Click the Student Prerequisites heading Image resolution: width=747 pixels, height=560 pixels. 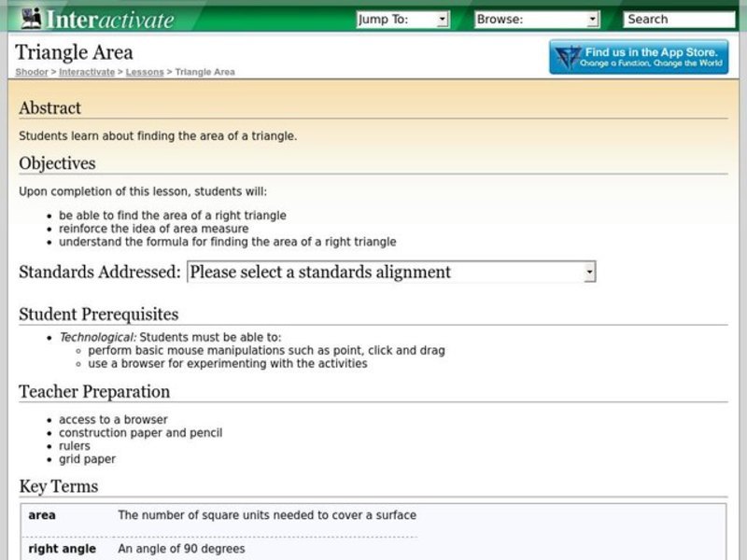point(99,315)
